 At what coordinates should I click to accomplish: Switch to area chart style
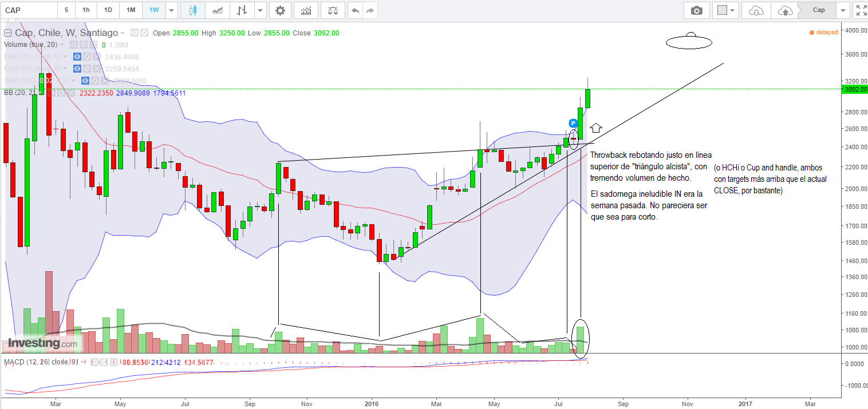pyautogui.click(x=218, y=10)
